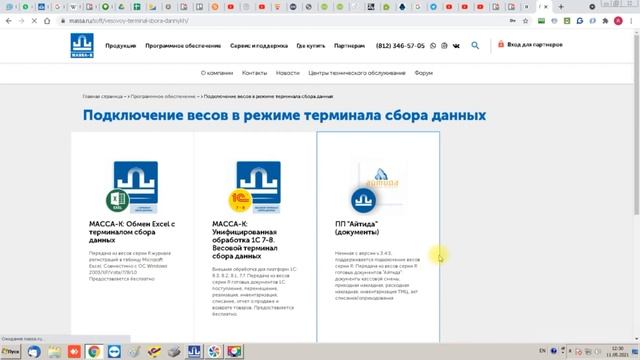Open the file explorer folder in taskbar

54,351
